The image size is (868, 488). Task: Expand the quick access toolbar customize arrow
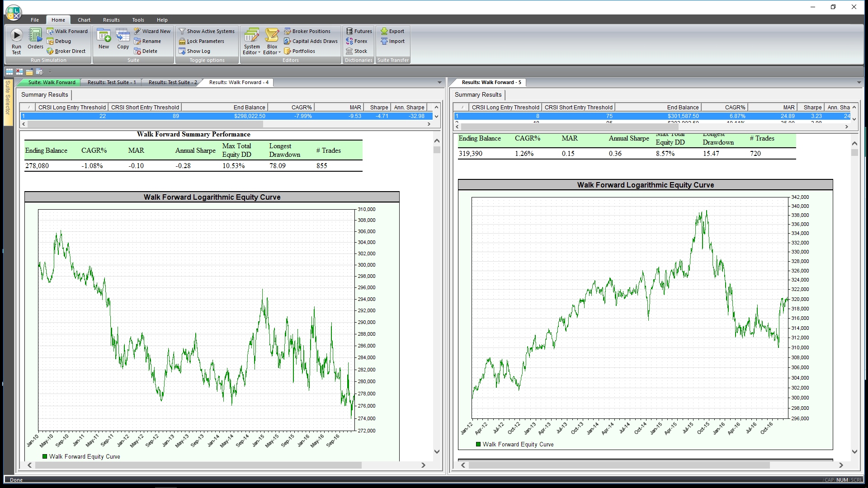[x=50, y=71]
